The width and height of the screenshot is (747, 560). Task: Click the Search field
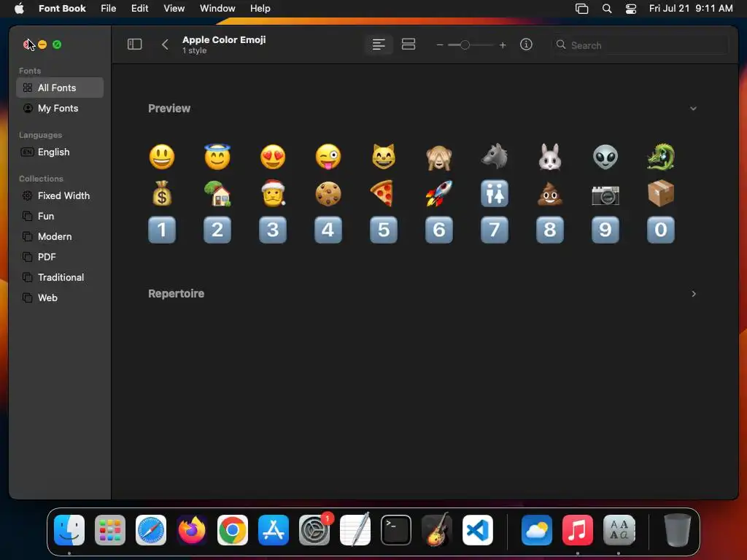click(x=640, y=45)
